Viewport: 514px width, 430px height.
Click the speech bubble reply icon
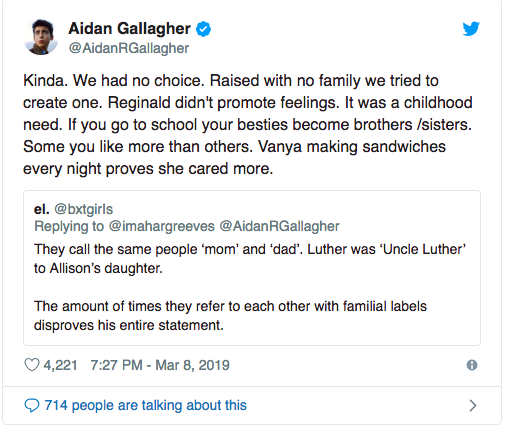point(32,405)
